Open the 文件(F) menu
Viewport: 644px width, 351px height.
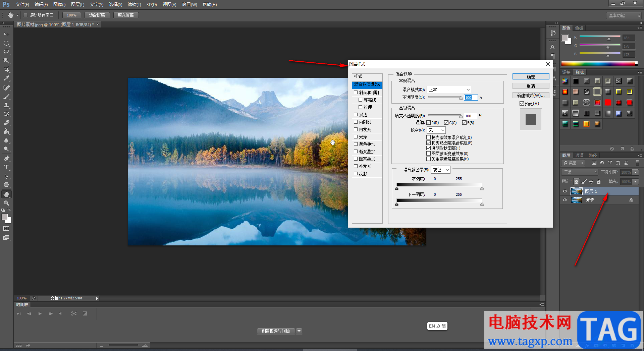pyautogui.click(x=22, y=5)
